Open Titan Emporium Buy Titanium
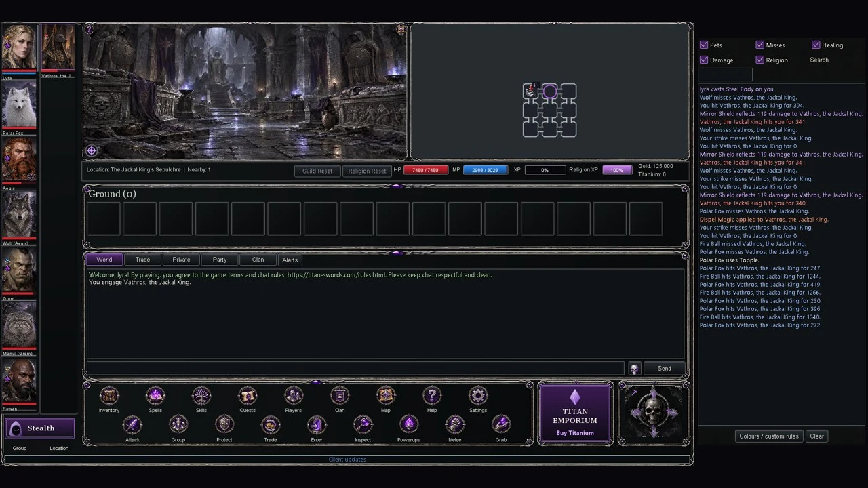Screen dimensions: 868x488 click(x=575, y=413)
